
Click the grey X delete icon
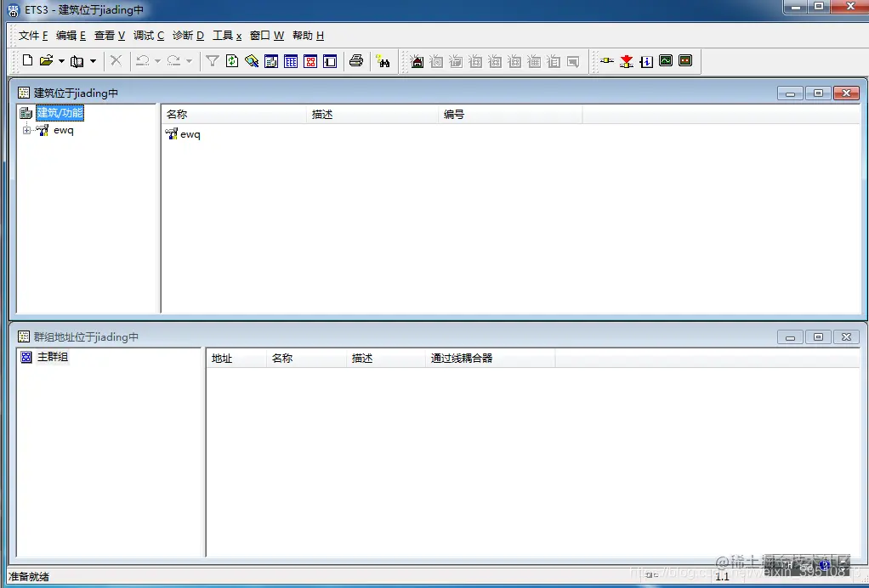[116, 60]
